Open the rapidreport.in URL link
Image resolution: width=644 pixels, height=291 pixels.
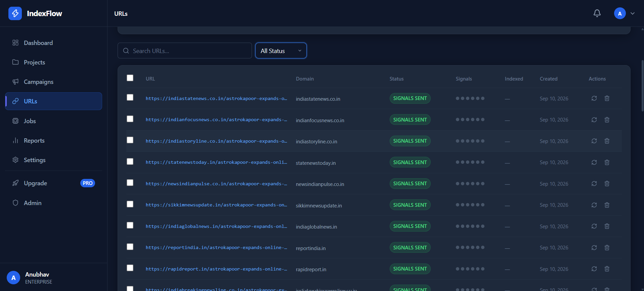click(216, 269)
